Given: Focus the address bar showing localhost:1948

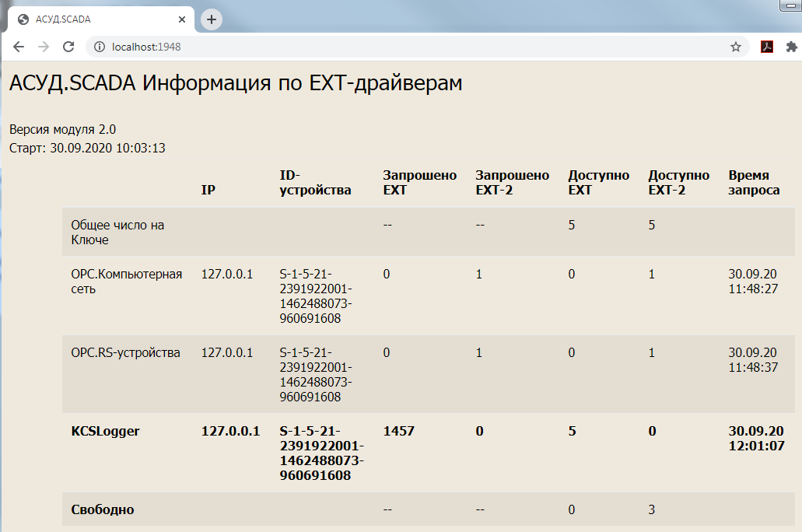Looking at the screenshot, I should [x=389, y=47].
